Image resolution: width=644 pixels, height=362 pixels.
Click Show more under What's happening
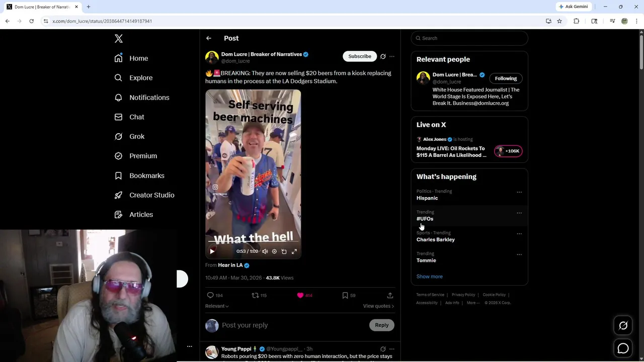point(430,277)
